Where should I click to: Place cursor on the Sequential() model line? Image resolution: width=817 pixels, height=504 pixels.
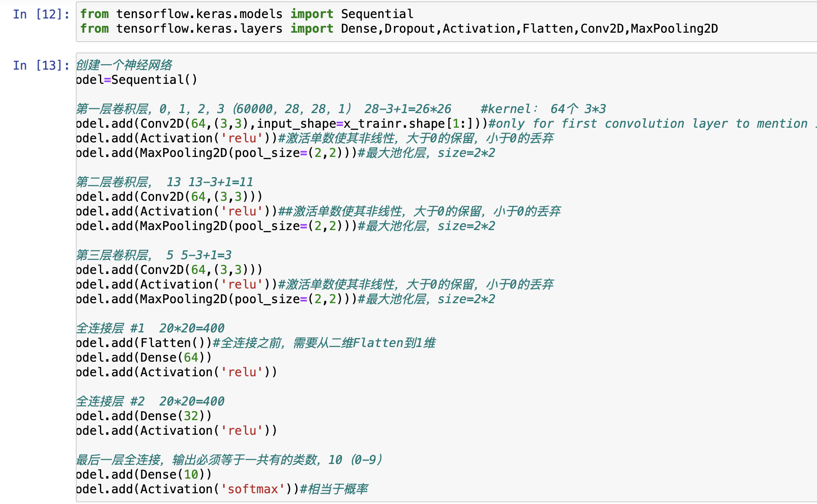[x=136, y=80]
